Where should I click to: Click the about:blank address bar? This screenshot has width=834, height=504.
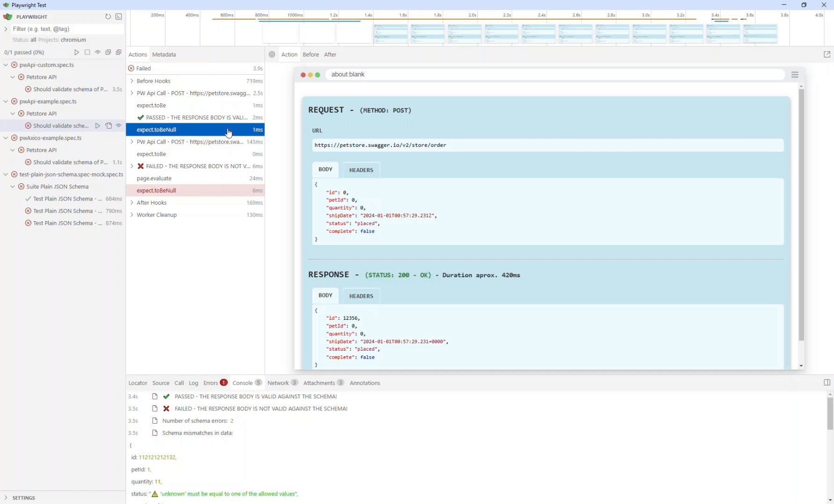coord(555,75)
